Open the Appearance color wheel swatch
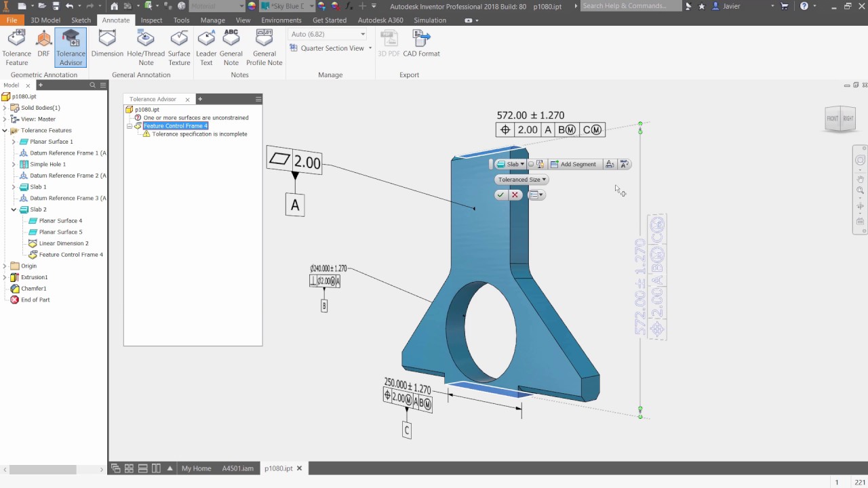 pos(252,6)
